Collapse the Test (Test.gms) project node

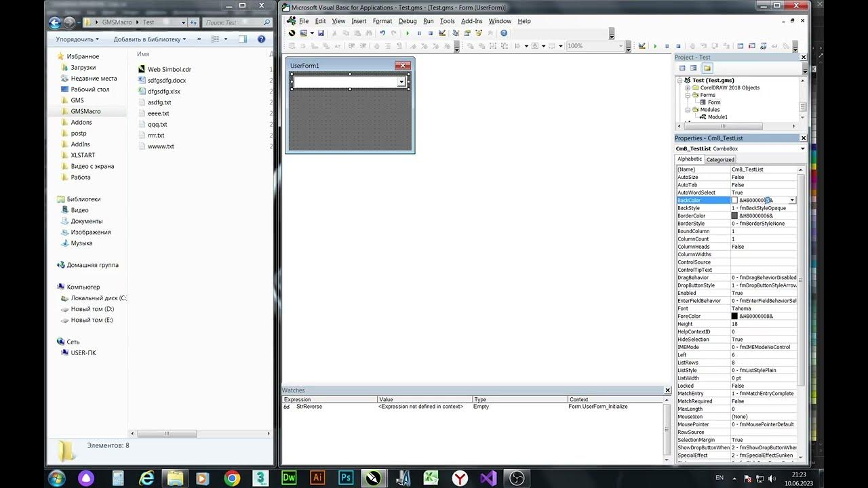click(x=680, y=80)
